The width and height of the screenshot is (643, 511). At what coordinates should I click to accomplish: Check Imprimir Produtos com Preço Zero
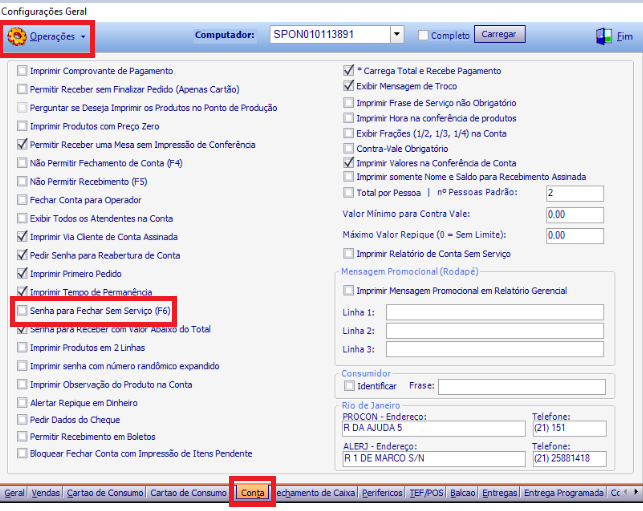tap(22, 126)
